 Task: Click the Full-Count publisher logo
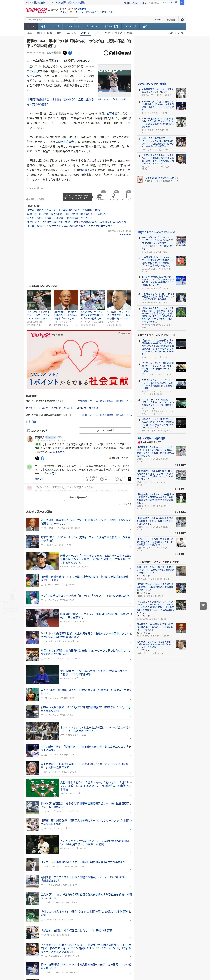point(117,53)
